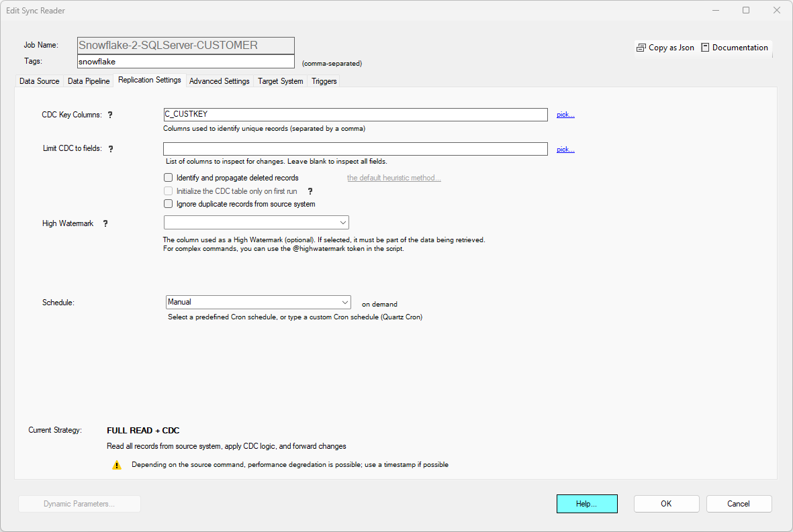Maximize the Edit Sync Reader window
Viewport: 793px width, 532px height.
(746, 10)
